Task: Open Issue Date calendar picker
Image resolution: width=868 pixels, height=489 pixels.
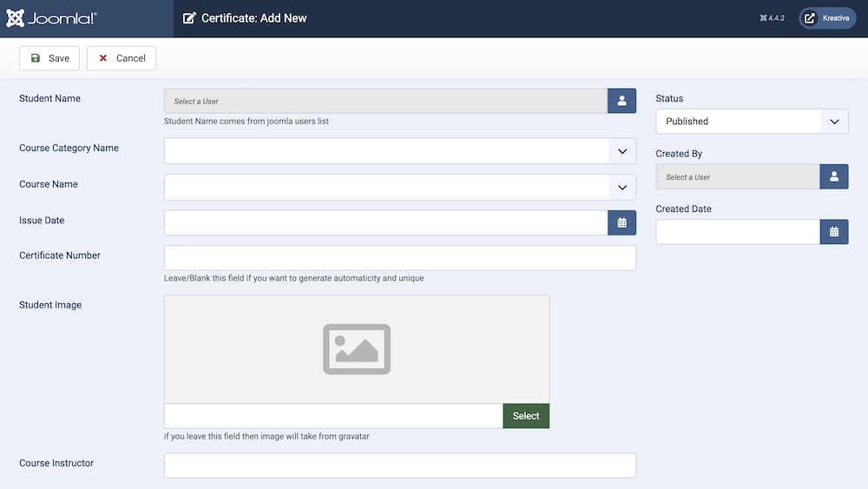Action: [x=621, y=222]
